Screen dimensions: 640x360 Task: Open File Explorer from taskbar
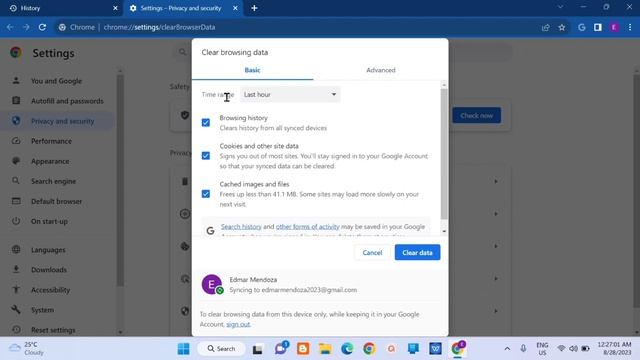(x=325, y=349)
